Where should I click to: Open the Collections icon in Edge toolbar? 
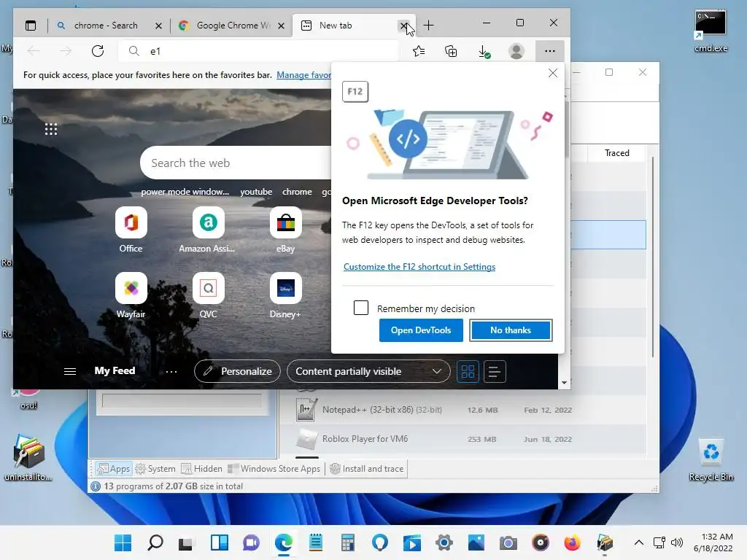(x=451, y=51)
